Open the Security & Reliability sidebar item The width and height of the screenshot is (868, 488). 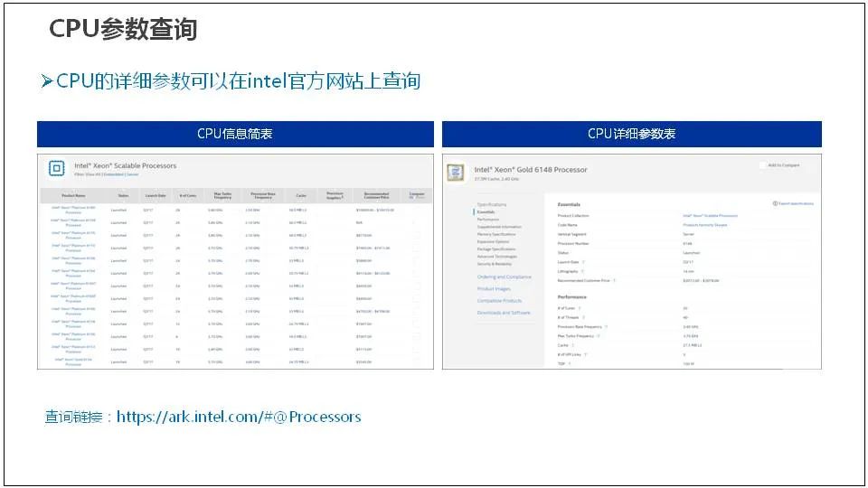click(x=495, y=264)
